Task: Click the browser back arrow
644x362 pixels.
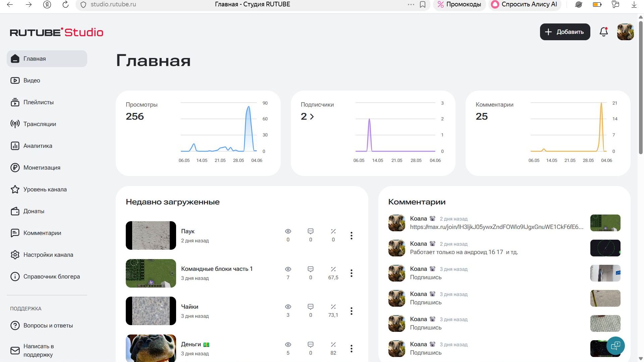Action: click(x=10, y=4)
